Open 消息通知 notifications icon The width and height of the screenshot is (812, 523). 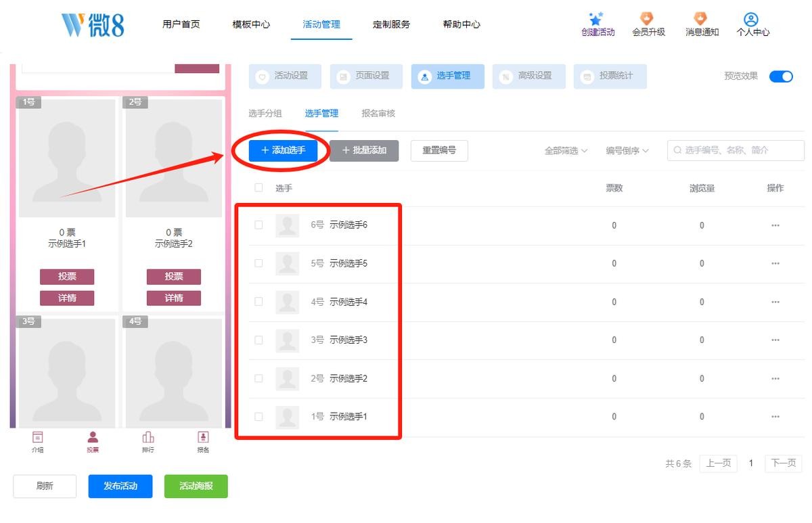700,20
